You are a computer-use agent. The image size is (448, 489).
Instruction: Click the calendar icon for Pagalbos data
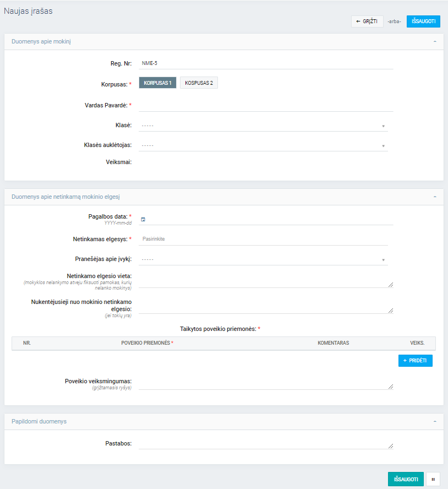[143, 219]
